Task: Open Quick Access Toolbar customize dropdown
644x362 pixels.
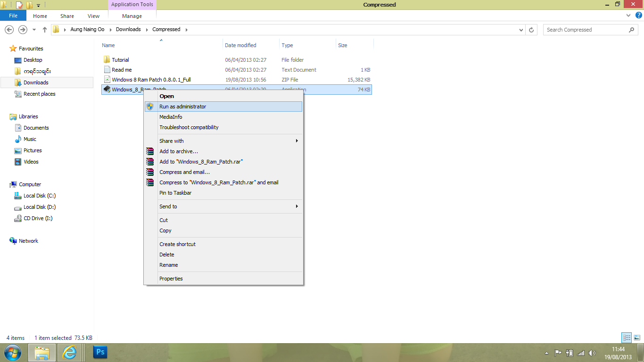Action: pos(38,5)
